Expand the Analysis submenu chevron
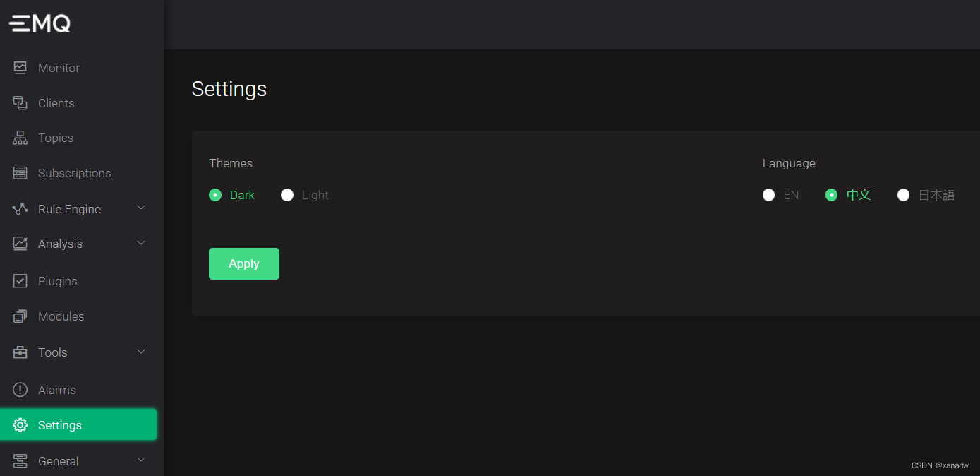Viewport: 980px width, 476px height. [x=141, y=243]
